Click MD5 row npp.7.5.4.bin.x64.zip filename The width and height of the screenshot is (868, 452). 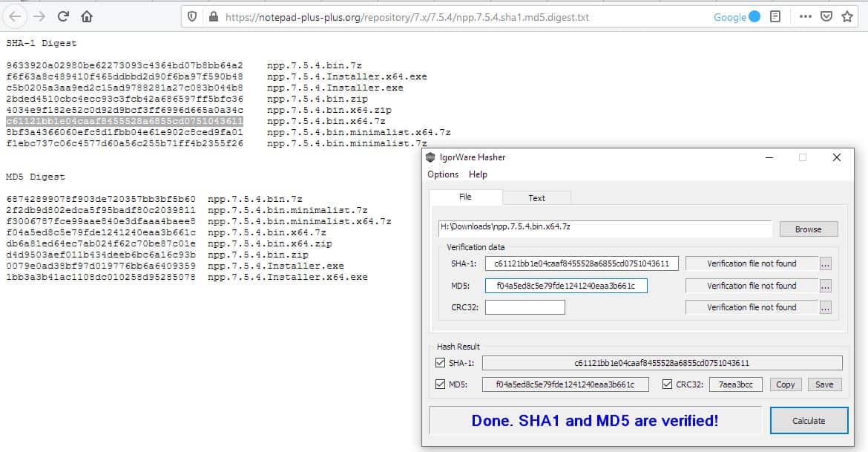tap(270, 243)
